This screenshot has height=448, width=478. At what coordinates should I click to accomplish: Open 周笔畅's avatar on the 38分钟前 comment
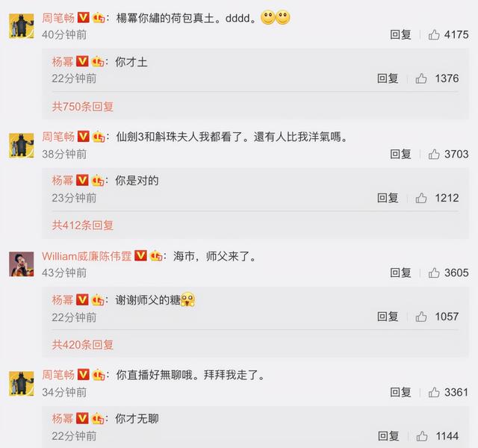pos(22,146)
